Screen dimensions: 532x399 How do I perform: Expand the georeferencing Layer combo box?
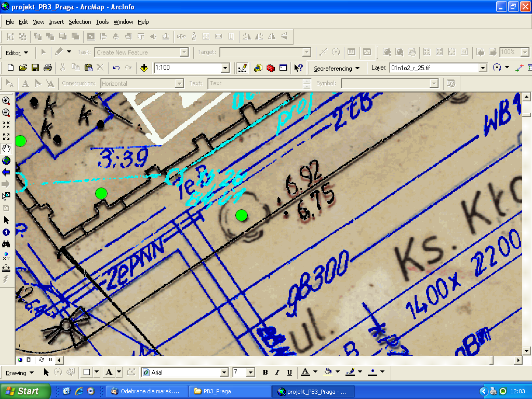pyautogui.click(x=483, y=68)
